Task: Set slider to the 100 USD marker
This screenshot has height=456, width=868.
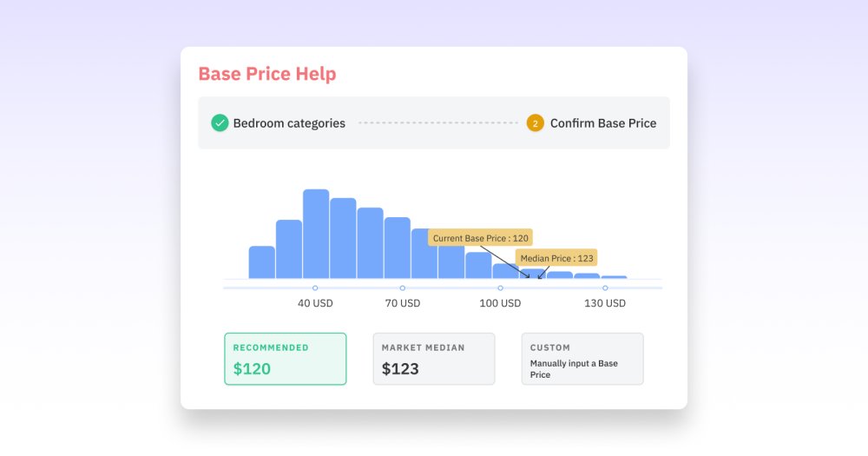Action: pyautogui.click(x=500, y=287)
